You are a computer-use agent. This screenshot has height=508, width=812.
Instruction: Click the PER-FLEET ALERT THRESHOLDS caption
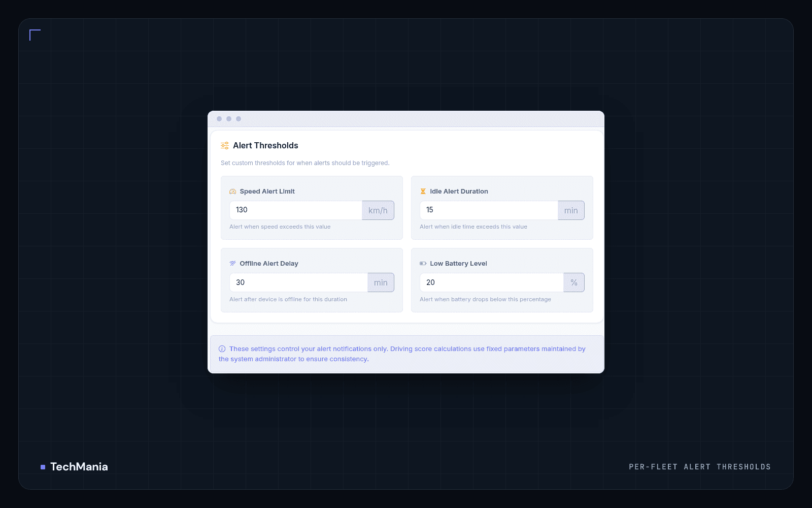pyautogui.click(x=699, y=467)
